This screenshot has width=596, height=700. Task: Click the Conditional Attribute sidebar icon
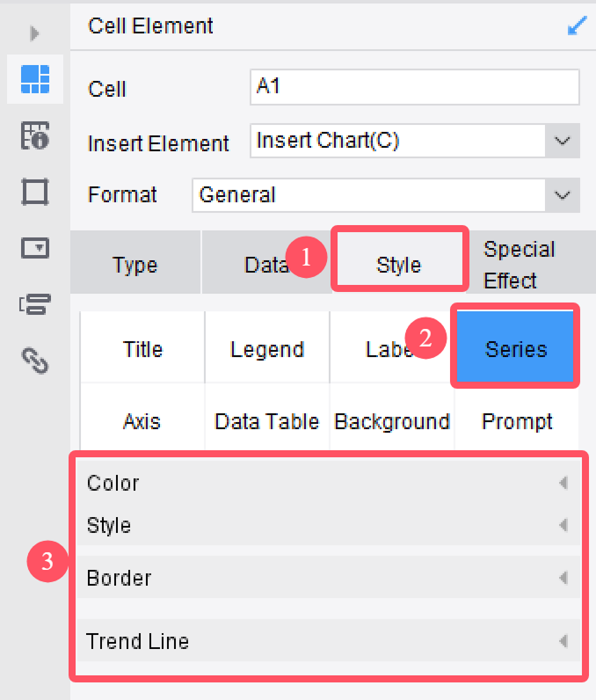click(x=35, y=304)
